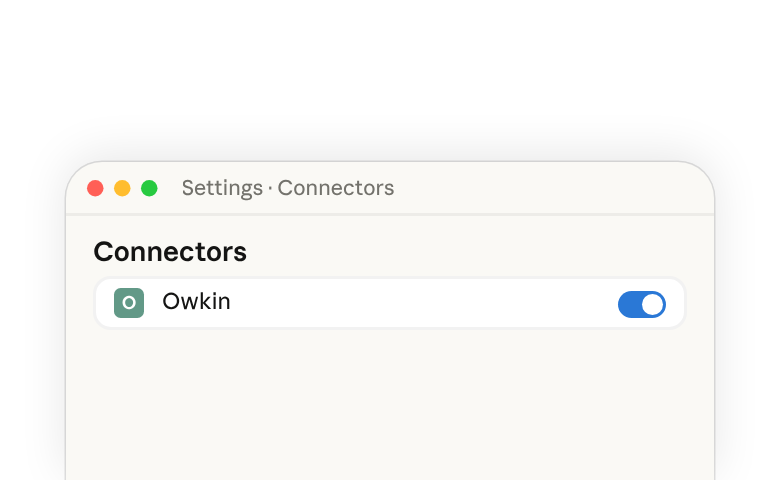Screen dimensions: 780x480
Task: Select the Owkin connector name label
Action: click(196, 301)
